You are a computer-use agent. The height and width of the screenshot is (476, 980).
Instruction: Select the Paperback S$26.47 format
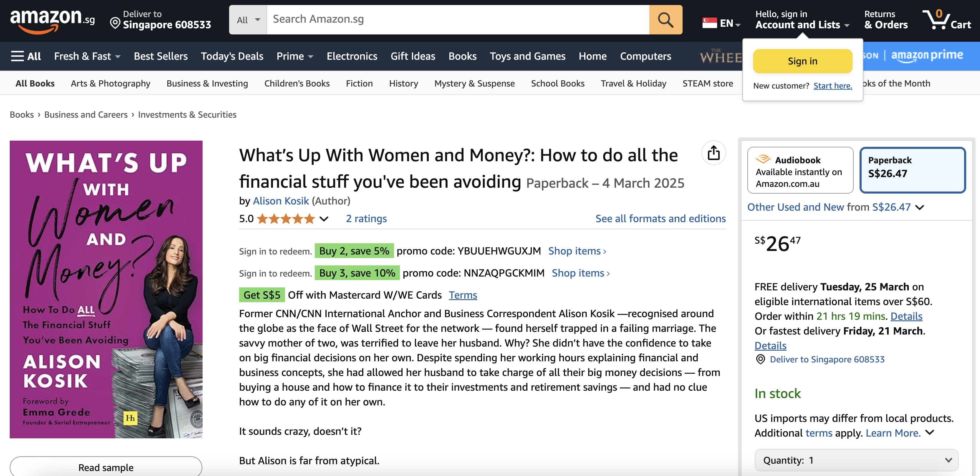tap(912, 170)
